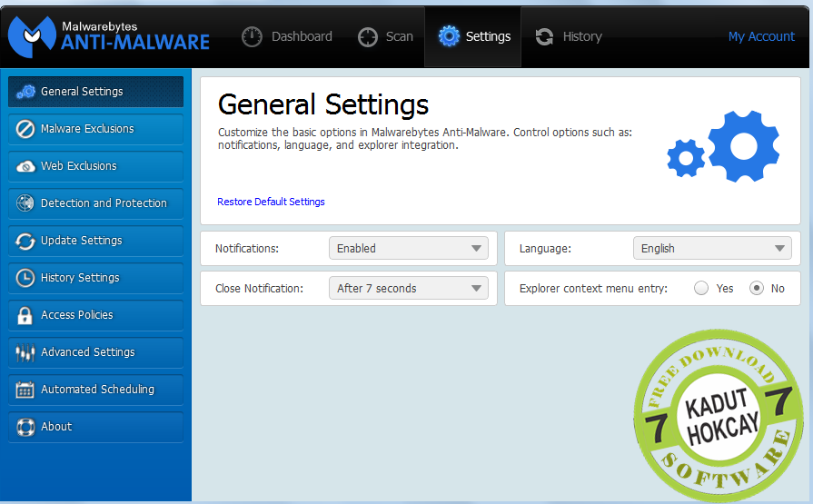The height and width of the screenshot is (504, 813).
Task: Click the Notifications dropdown arrow
Action: click(476, 249)
